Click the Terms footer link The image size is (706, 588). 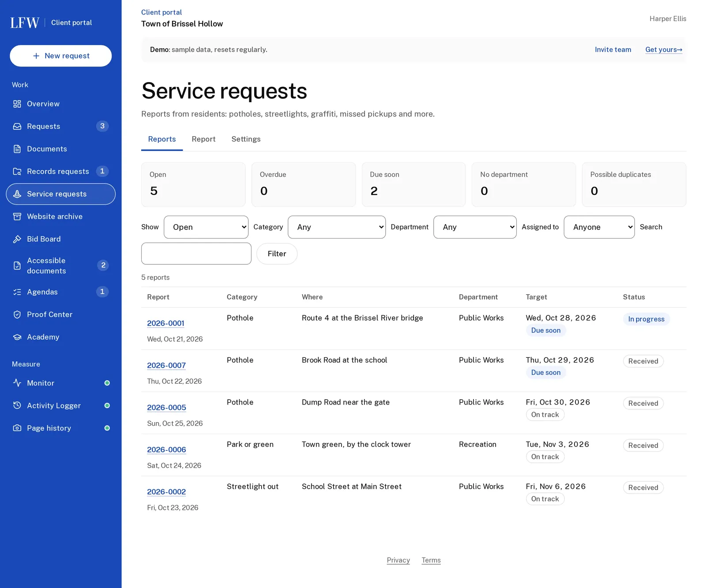pos(431,560)
